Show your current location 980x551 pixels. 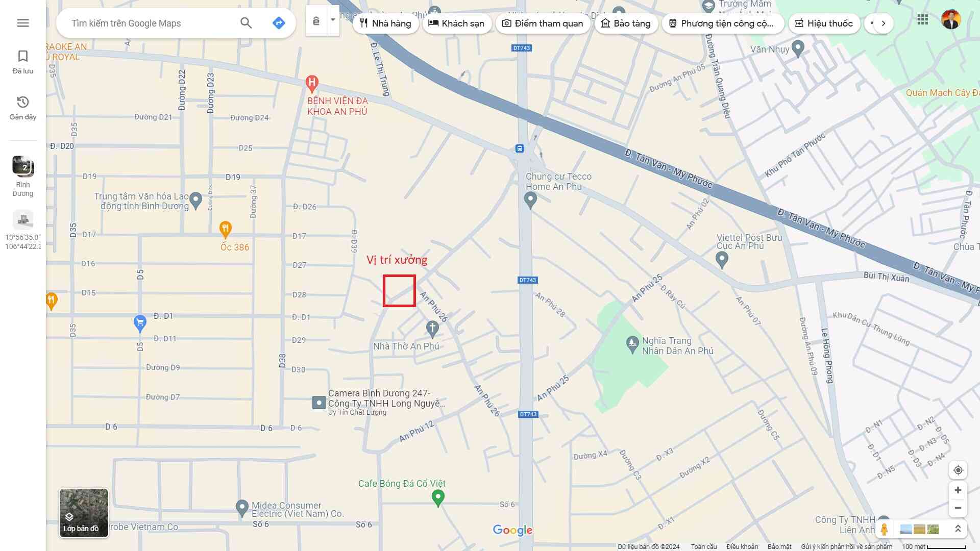point(958,470)
